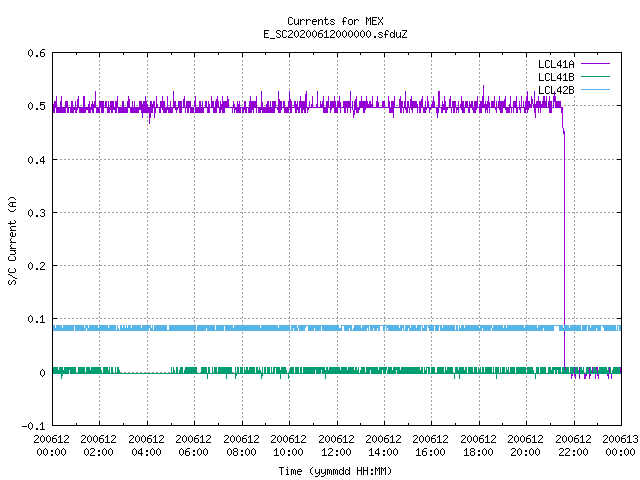The height and width of the screenshot is (480, 640).
Task: Click the y-axis tick value 0.1
Action: [36, 319]
